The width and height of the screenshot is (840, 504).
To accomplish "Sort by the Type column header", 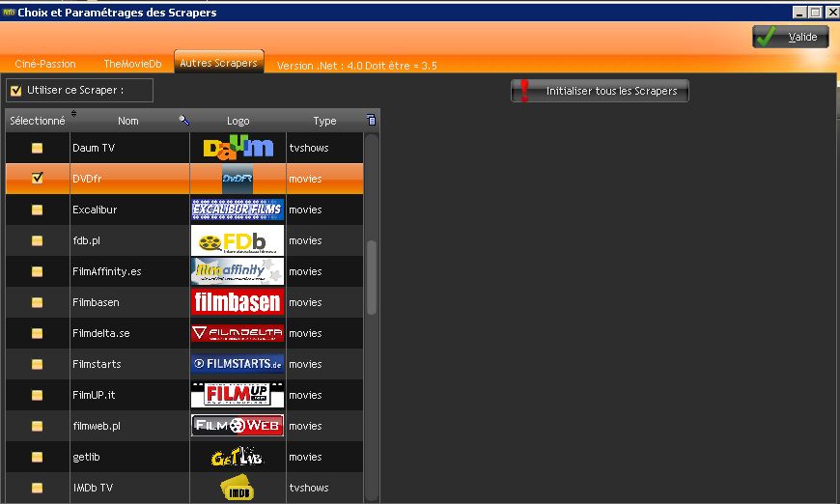I will click(x=324, y=121).
